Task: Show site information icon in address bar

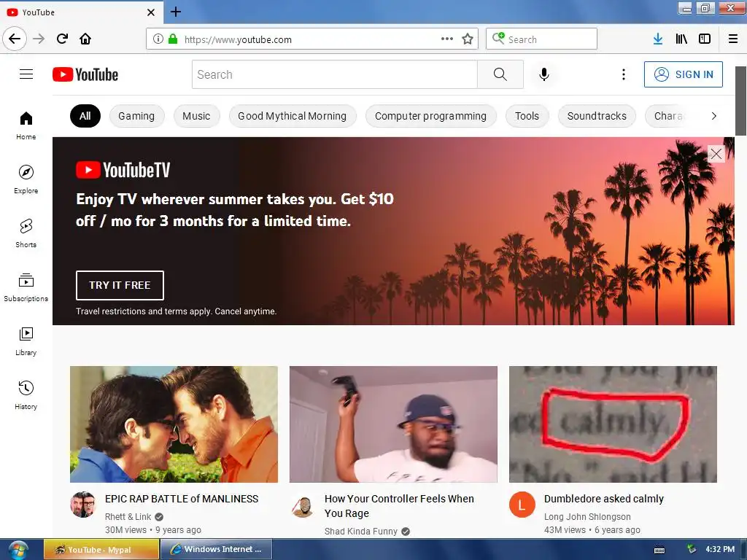Action: point(158,39)
